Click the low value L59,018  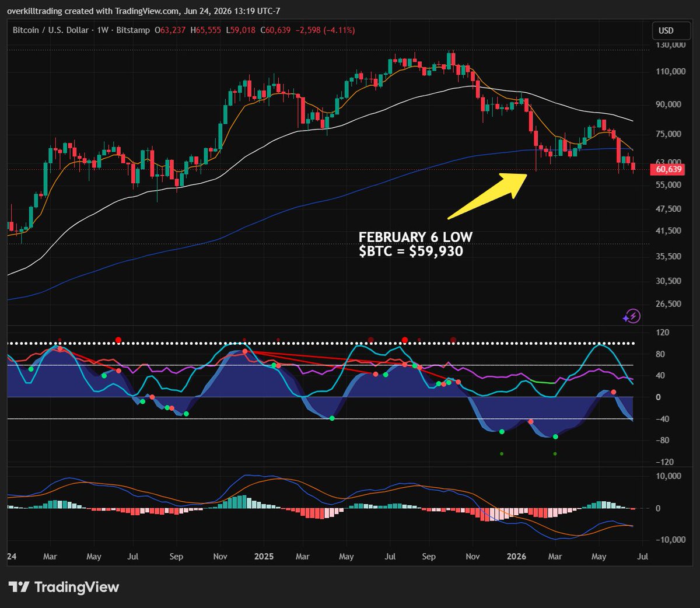(x=241, y=30)
